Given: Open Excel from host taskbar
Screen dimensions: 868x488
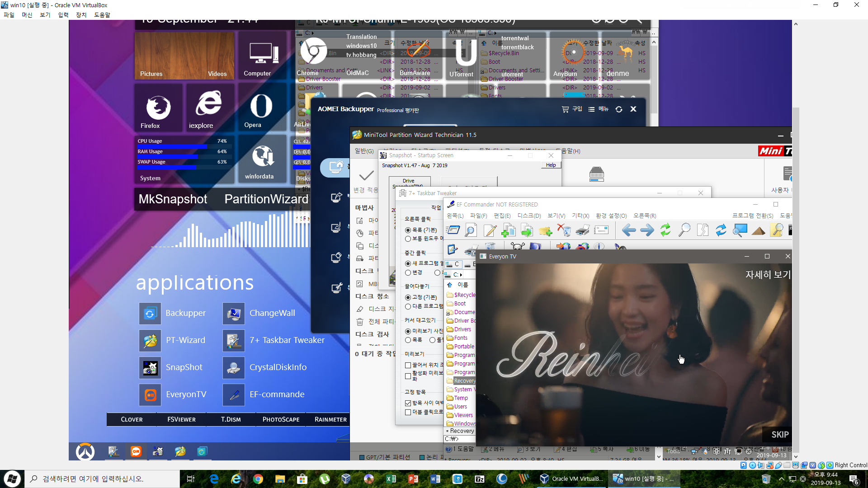Looking at the screenshot, I should [x=391, y=479].
